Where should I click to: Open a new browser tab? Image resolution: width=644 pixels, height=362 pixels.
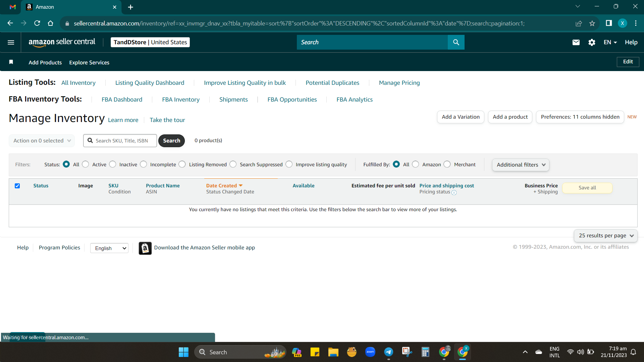(x=130, y=7)
